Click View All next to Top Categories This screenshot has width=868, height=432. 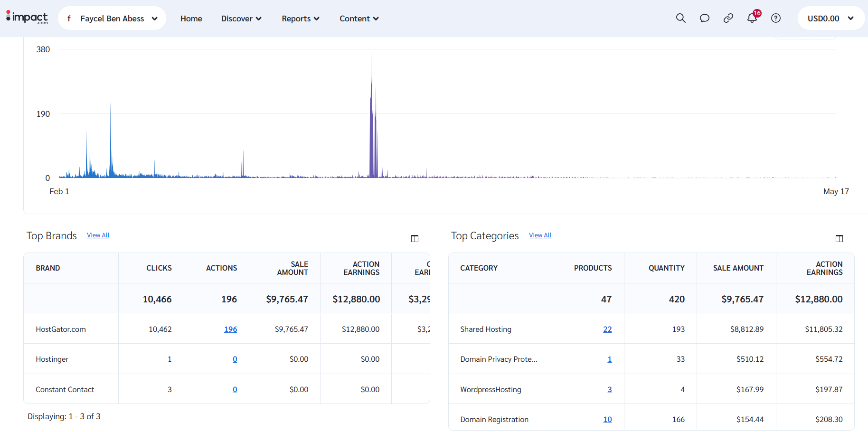tap(540, 235)
